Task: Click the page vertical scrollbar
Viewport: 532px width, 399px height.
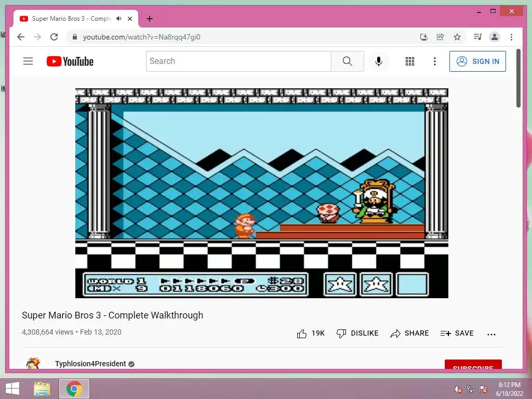Action: pos(518,78)
